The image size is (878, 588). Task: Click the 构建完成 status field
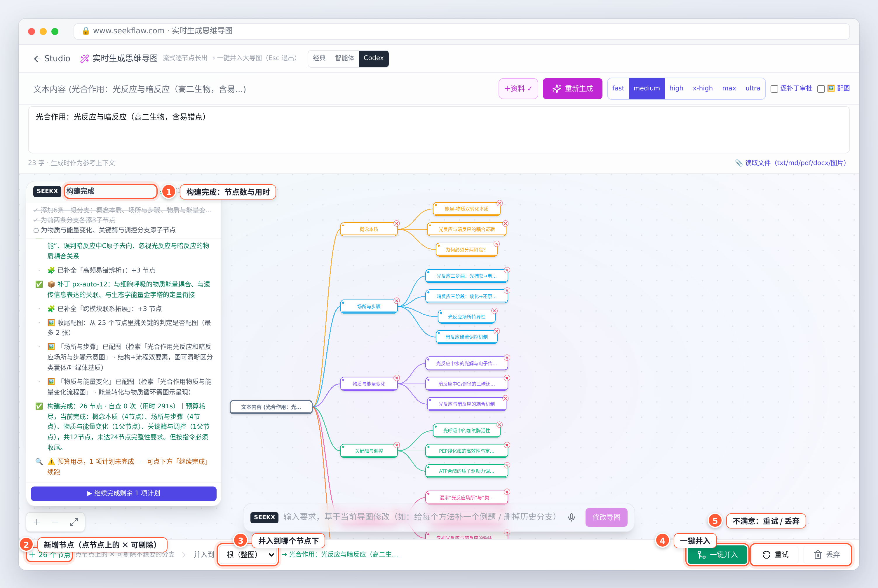110,191
